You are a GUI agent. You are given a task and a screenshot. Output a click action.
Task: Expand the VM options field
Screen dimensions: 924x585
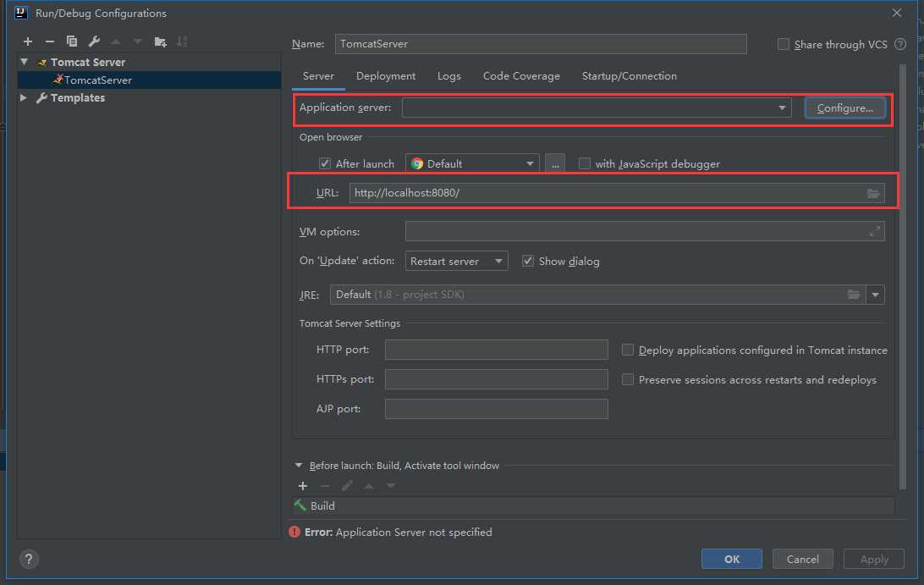click(x=874, y=232)
